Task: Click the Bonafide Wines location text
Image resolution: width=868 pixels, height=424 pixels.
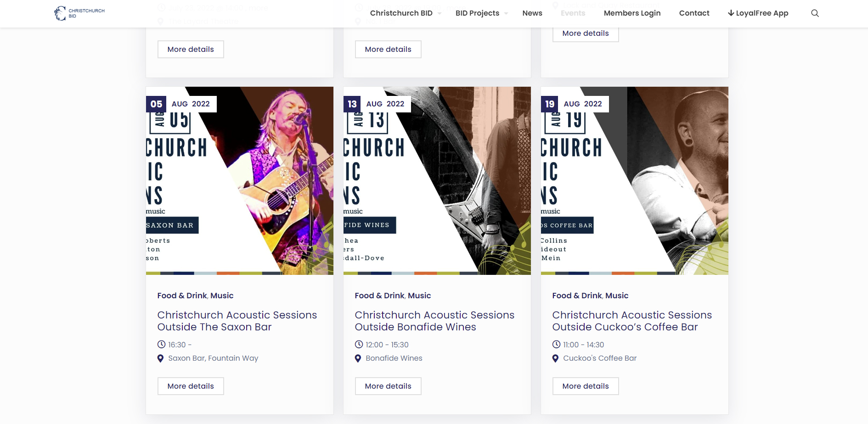Action: 394,358
